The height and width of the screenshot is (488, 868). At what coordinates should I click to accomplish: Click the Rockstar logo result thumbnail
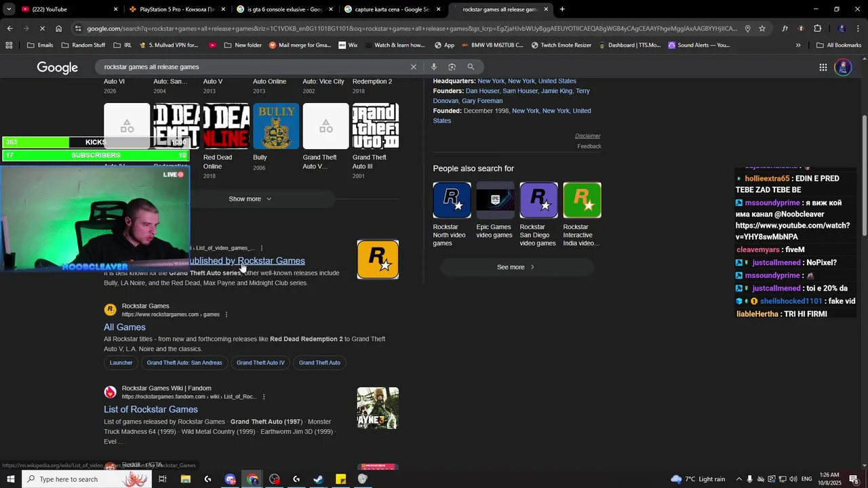[x=378, y=260]
